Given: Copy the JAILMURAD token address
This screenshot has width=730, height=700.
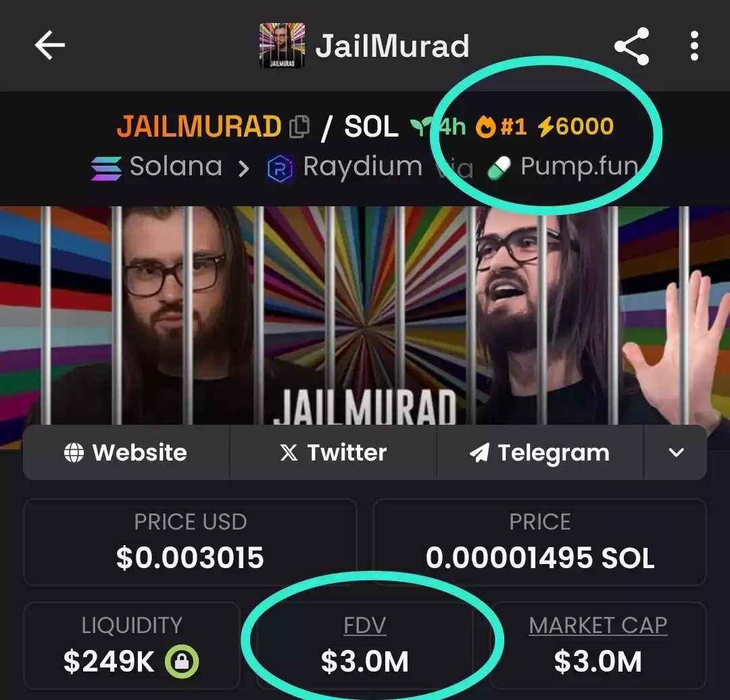Looking at the screenshot, I should pyautogui.click(x=299, y=126).
